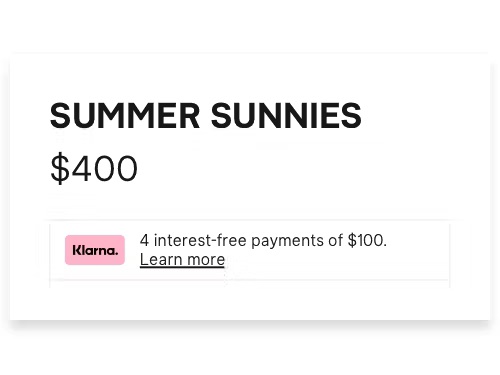Viewport: 500px width, 375px height.
Task: Click the period dot in Klarna logo
Action: pos(116,254)
